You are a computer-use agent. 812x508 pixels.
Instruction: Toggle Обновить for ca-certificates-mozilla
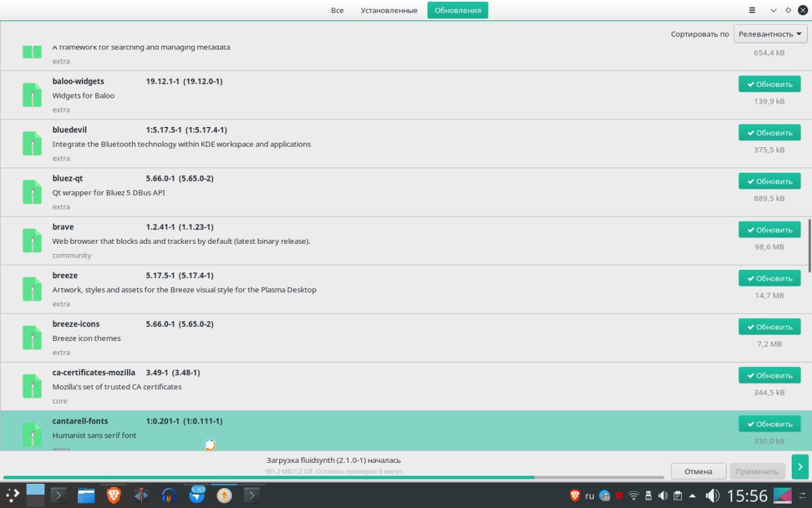[x=769, y=376]
